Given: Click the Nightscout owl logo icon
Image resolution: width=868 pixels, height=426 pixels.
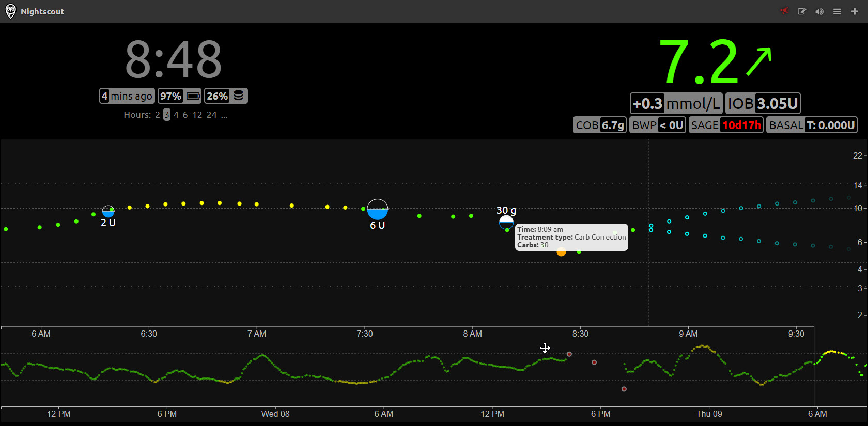Looking at the screenshot, I should (10, 11).
